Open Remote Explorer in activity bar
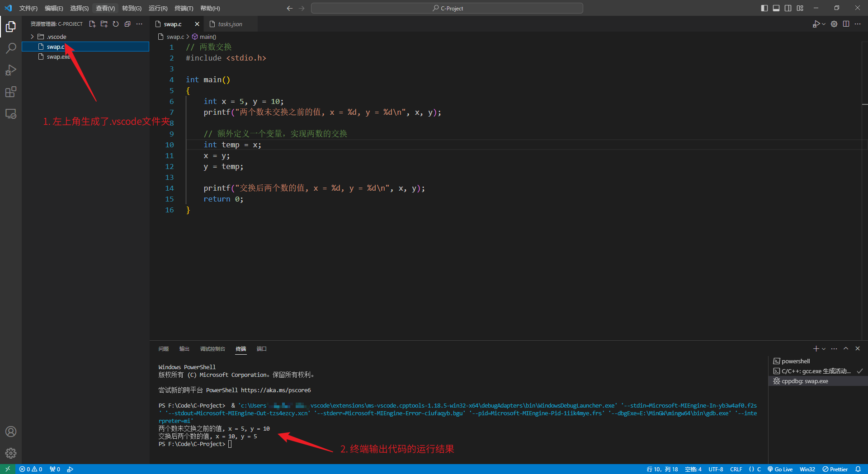 (x=11, y=114)
